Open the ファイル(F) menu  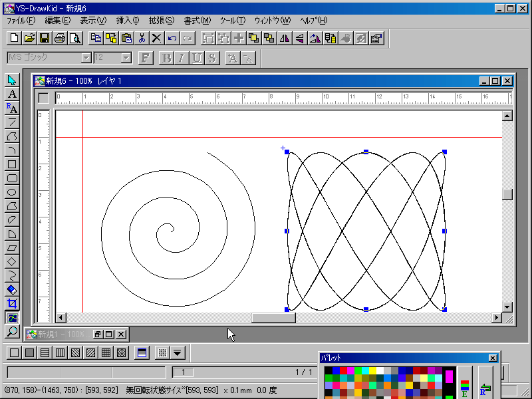click(x=21, y=21)
